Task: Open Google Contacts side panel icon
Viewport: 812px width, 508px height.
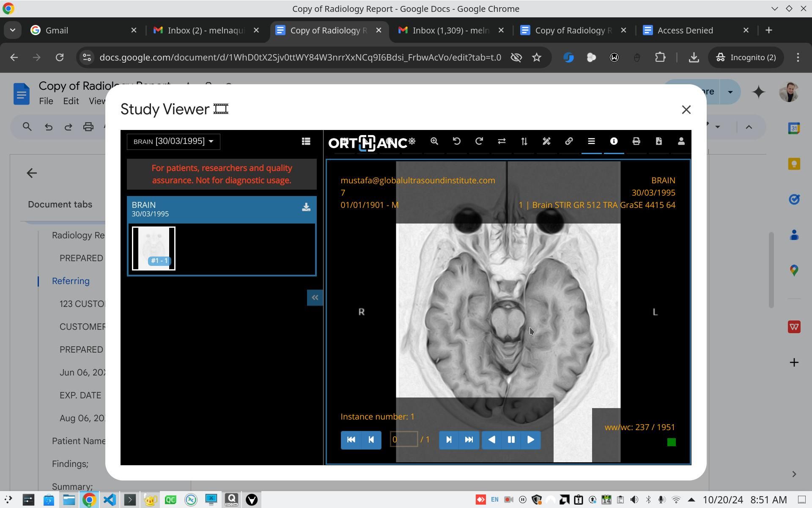Action: [x=794, y=235]
